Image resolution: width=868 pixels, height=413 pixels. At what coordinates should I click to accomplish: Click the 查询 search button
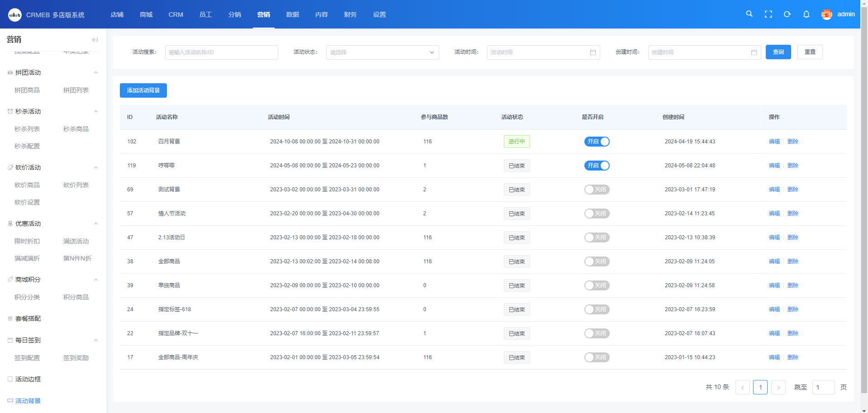coord(778,52)
